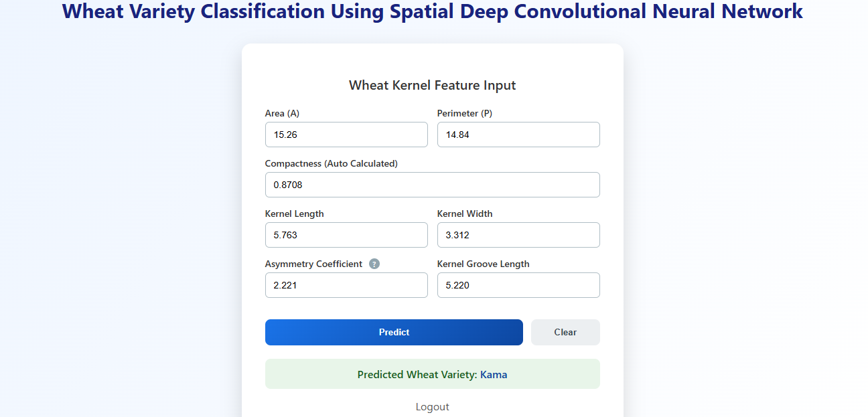
Task: Click the Compactness auto calculated field
Action: coord(433,185)
